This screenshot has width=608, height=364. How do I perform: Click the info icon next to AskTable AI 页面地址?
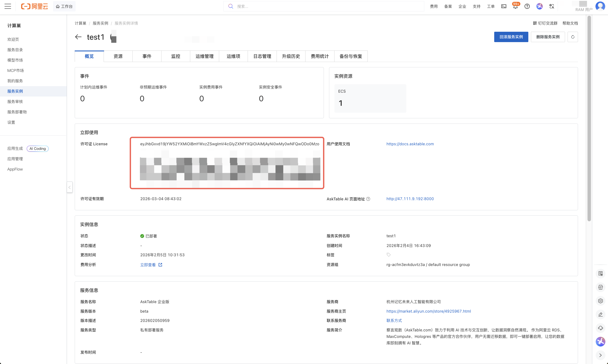click(x=368, y=199)
